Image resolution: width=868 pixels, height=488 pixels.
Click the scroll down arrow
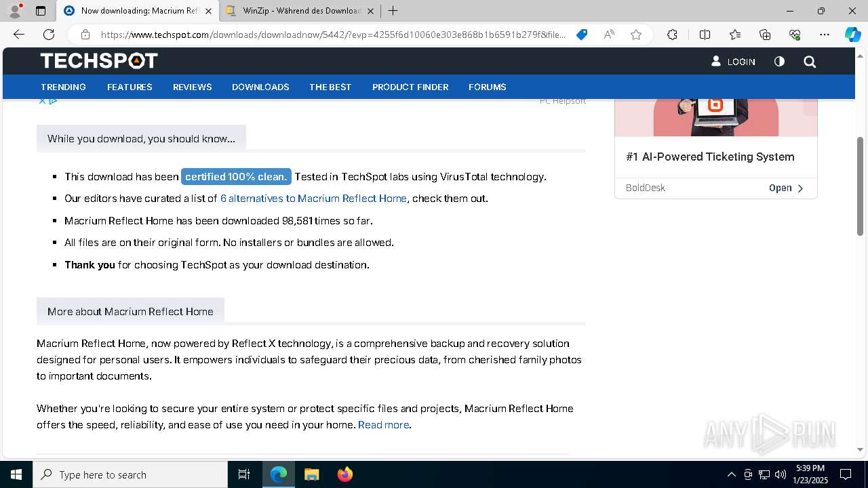[860, 449]
